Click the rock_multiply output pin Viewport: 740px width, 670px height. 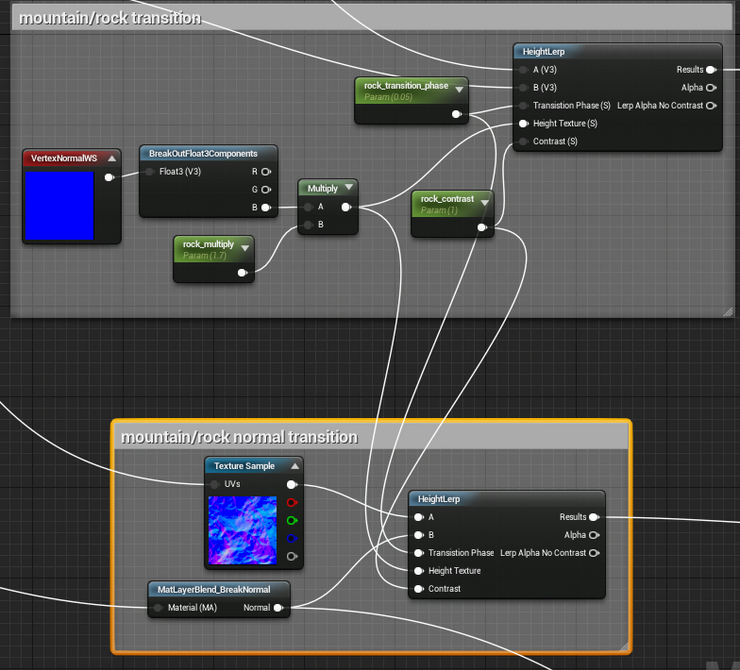click(243, 273)
